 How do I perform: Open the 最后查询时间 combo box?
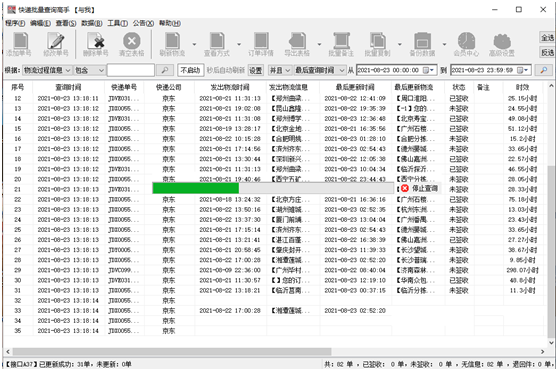click(320, 70)
